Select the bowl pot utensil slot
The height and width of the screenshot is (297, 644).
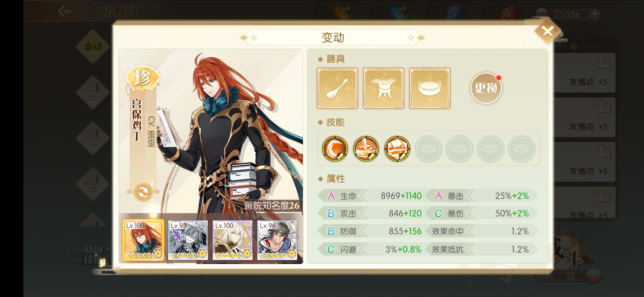(430, 88)
